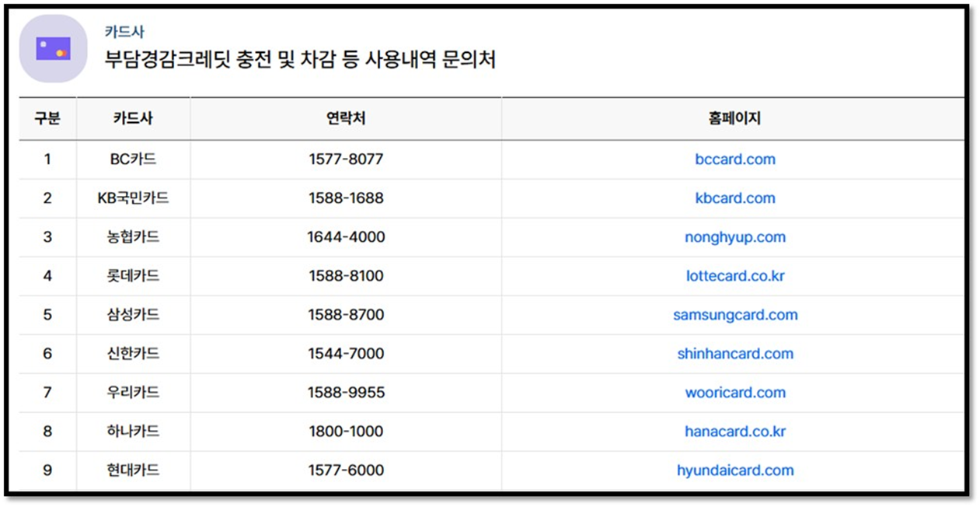The height and width of the screenshot is (507, 980).
Task: Click phone number 1588-1688
Action: pyautogui.click(x=346, y=198)
